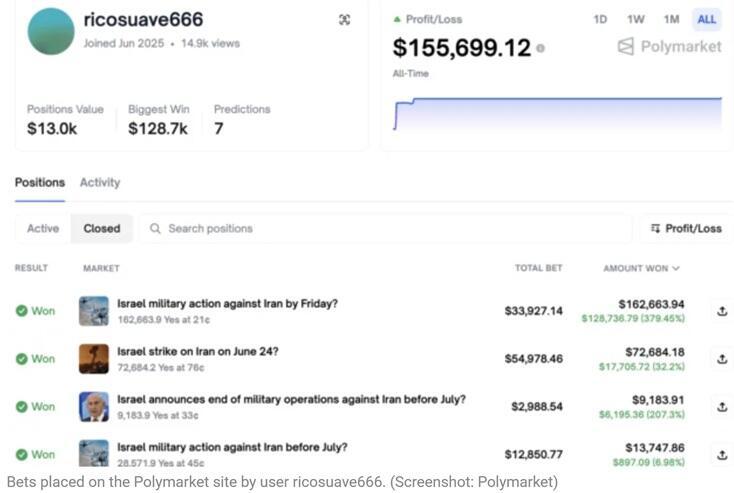This screenshot has width=734, height=493.
Task: Open the Positions tab
Action: [x=40, y=182]
